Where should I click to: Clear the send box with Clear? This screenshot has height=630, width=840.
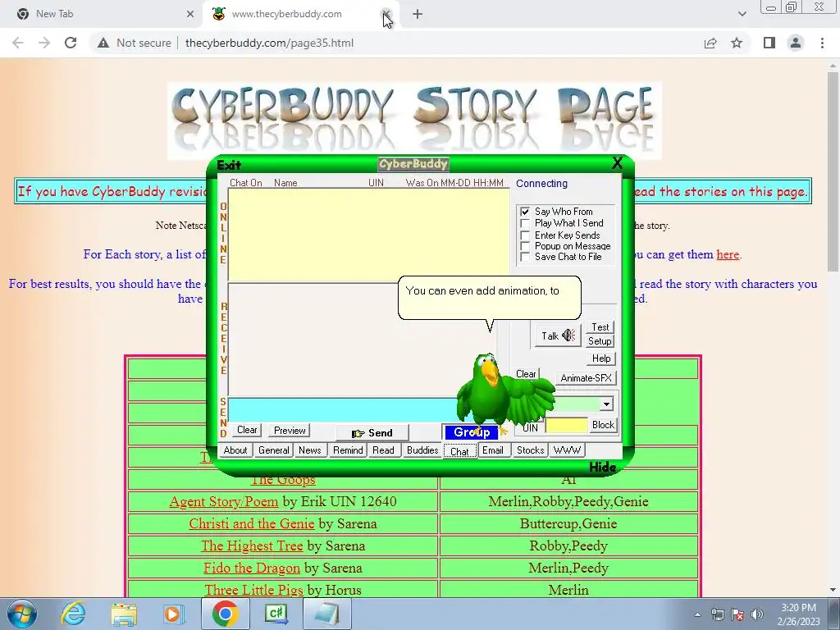(x=247, y=430)
